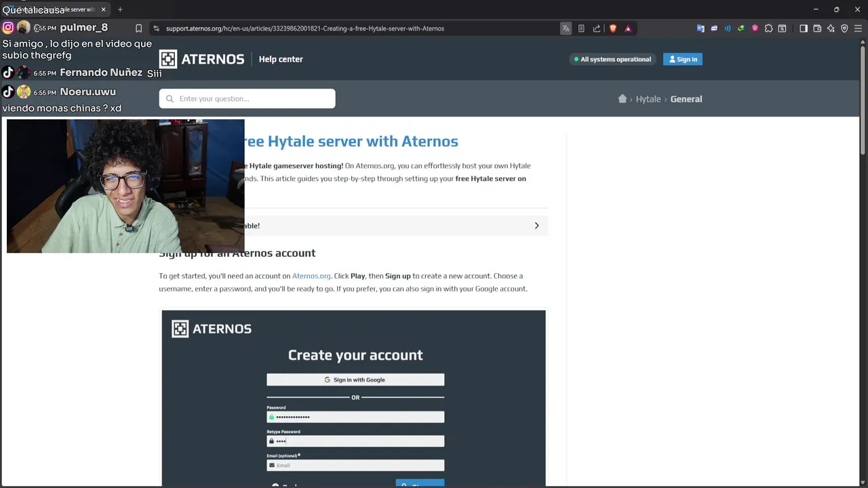Screen dimensions: 868x488
Task: Open the Aternos.org hyperlink in text
Action: coord(311,276)
